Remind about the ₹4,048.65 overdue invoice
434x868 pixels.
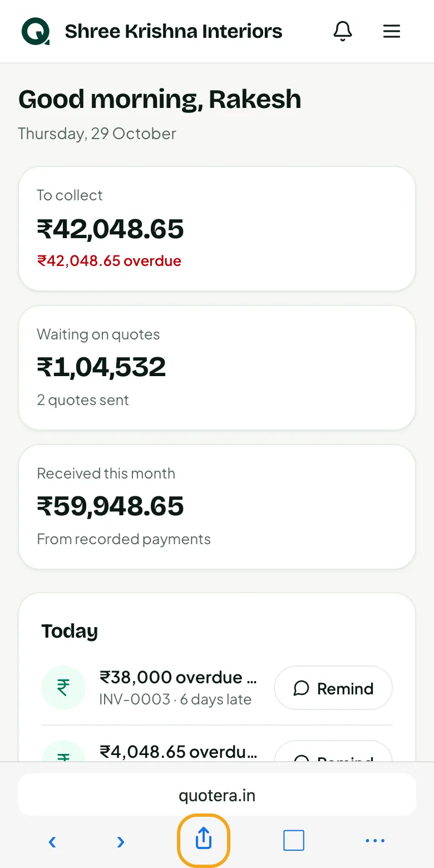333,751
